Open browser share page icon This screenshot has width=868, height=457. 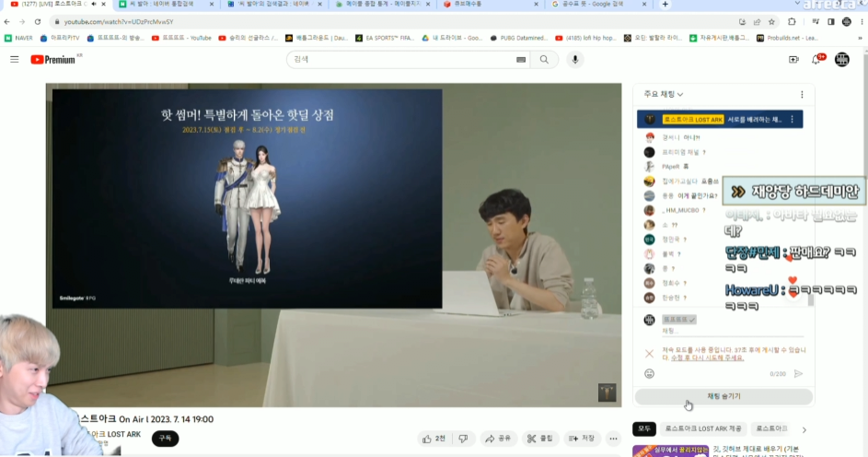(x=757, y=21)
